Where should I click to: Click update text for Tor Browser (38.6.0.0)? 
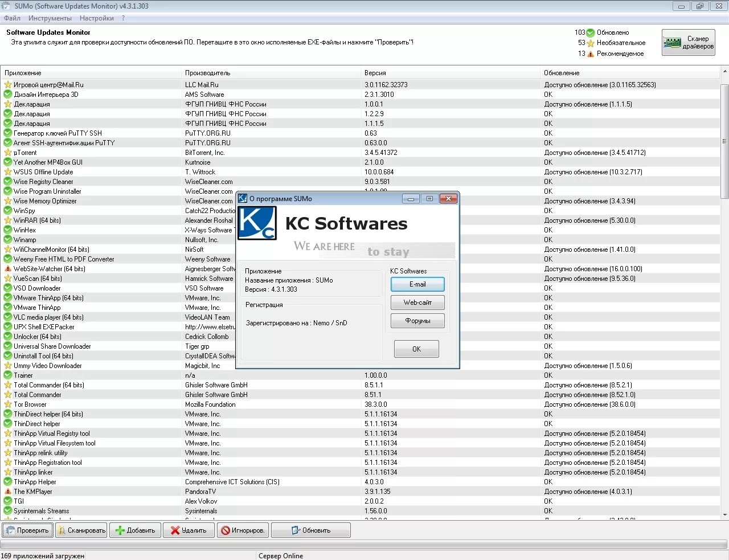[590, 404]
